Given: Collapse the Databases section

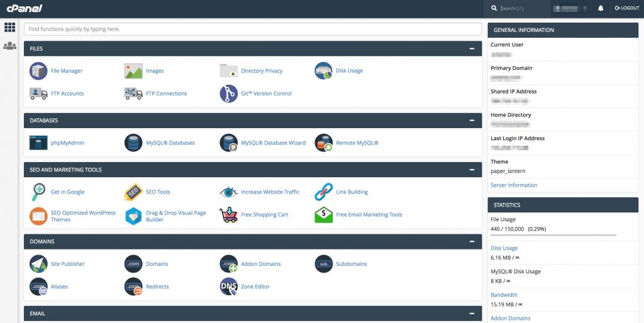Looking at the screenshot, I should tap(472, 120).
